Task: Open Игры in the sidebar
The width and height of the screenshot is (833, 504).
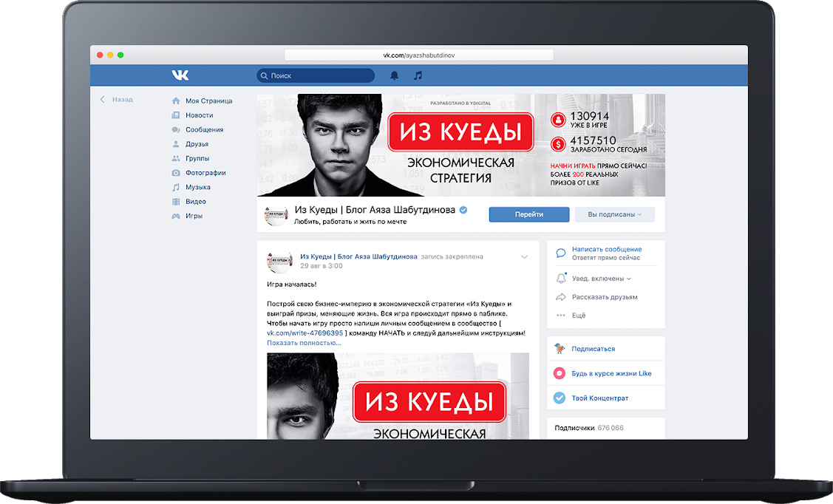Action: 194,216
